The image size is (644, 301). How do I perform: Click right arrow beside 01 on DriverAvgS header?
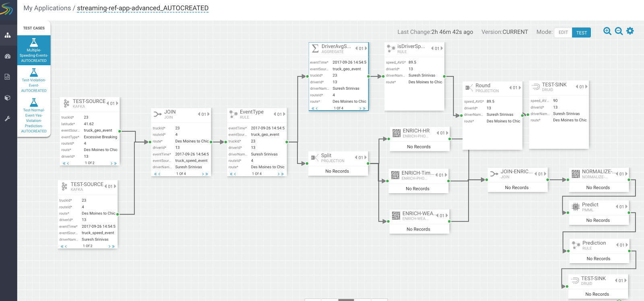click(366, 48)
